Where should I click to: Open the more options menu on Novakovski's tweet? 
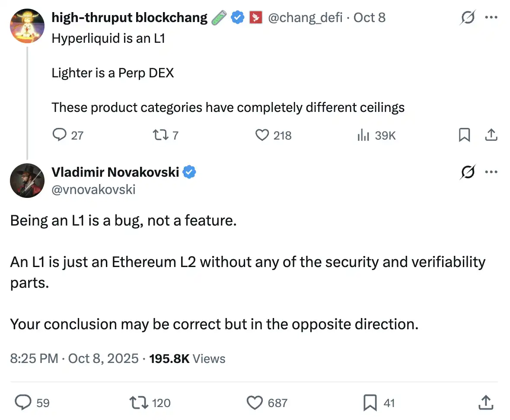(491, 172)
